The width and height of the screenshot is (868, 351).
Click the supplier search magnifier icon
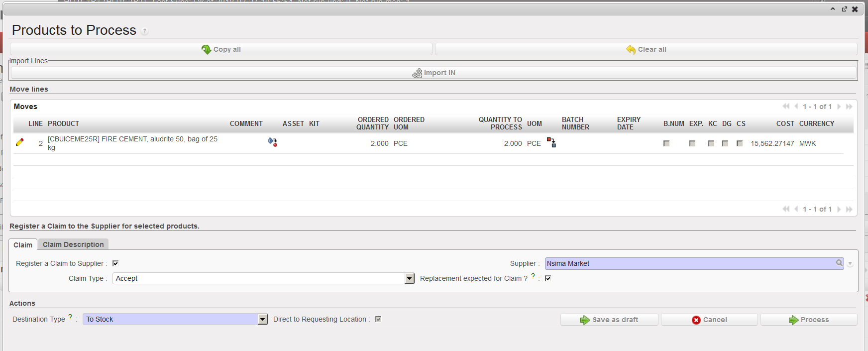[x=839, y=263]
